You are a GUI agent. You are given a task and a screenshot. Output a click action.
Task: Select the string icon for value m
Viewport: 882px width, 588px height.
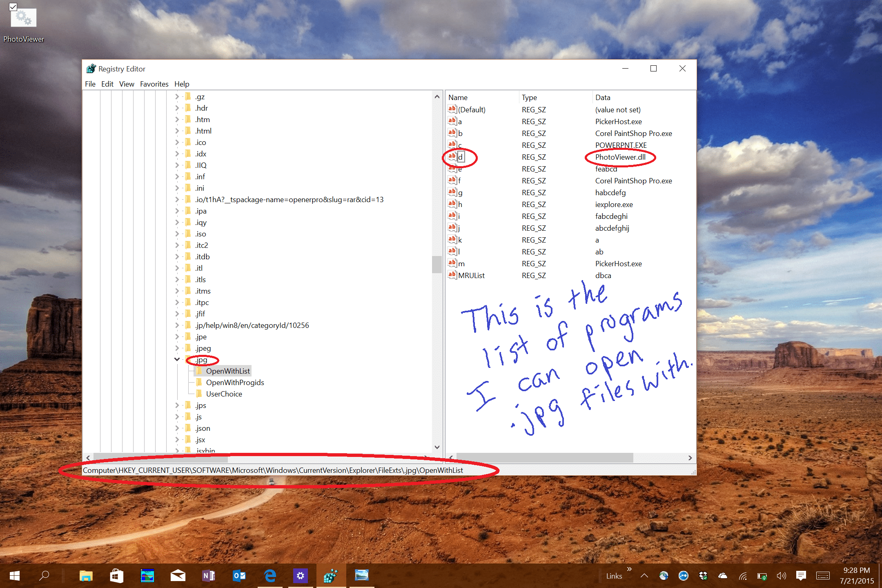click(x=452, y=263)
